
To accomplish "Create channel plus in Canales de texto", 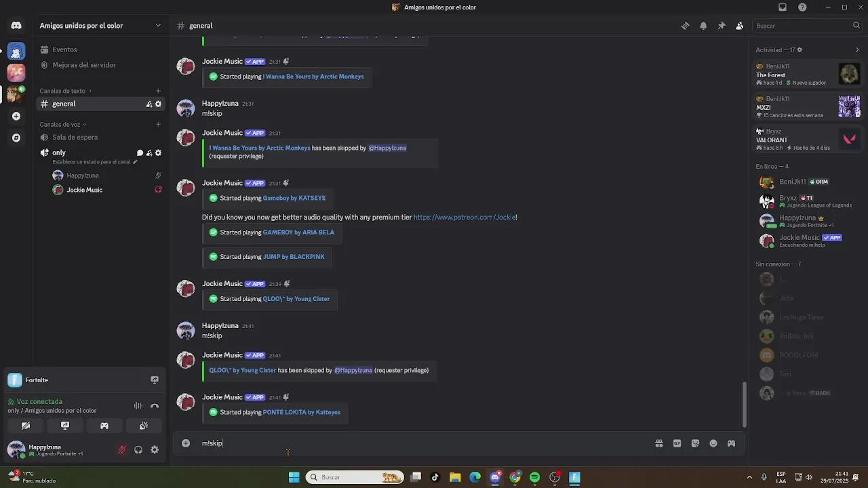I will [158, 91].
